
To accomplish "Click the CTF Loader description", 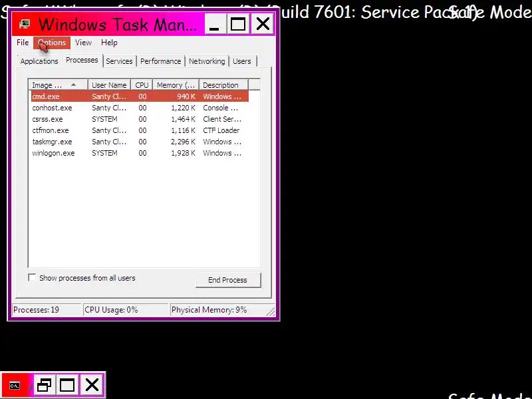I will [221, 130].
